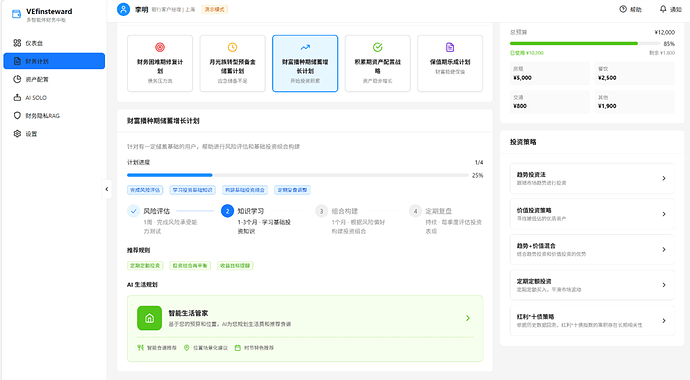Expand 定期定额投资 via its chevron
This screenshot has height=380, width=690.
coord(664,285)
